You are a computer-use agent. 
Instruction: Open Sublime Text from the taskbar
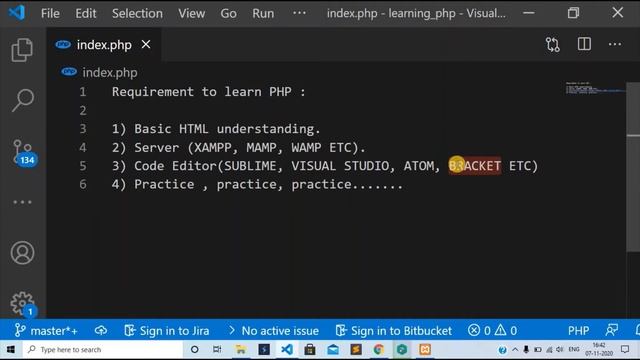coord(356,349)
